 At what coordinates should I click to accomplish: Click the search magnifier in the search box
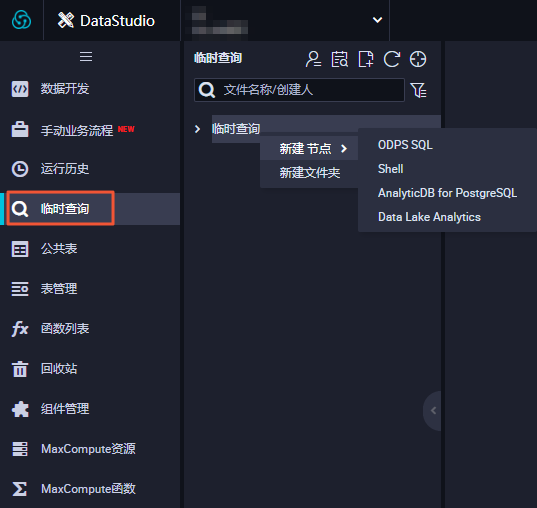[207, 90]
